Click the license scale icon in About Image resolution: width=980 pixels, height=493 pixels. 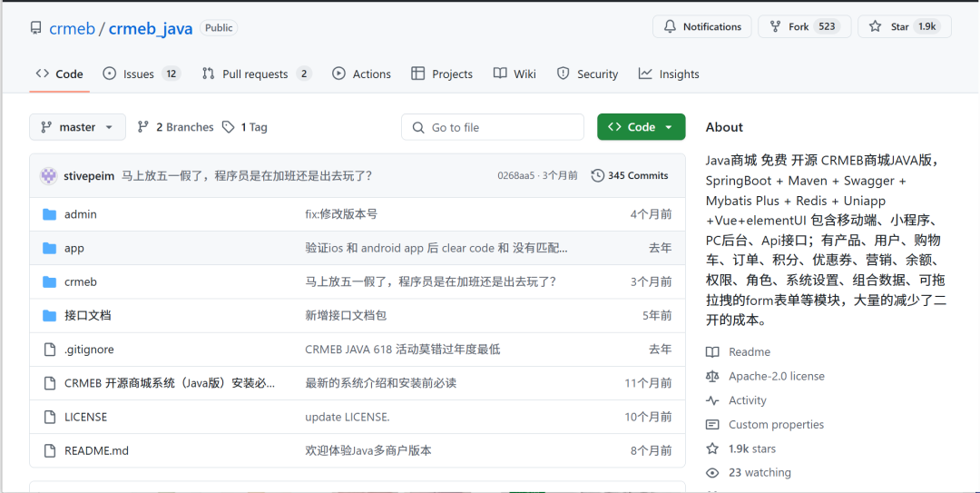coord(712,376)
